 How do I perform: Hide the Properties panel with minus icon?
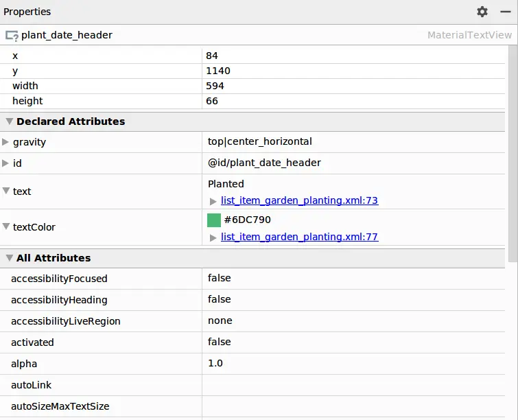(506, 12)
